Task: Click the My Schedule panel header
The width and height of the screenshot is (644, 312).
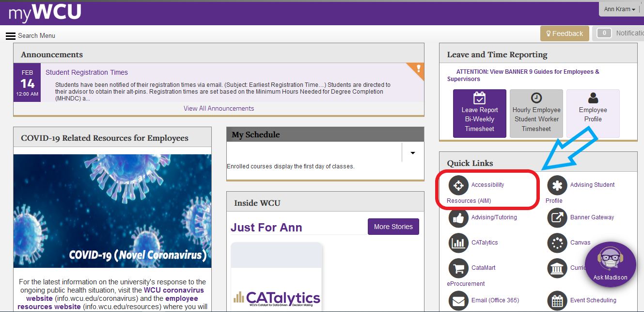Action: 325,134
